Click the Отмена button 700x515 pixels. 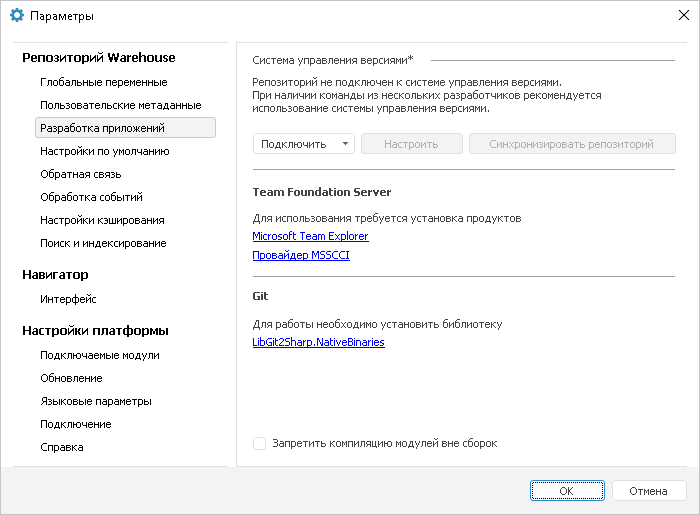649,490
